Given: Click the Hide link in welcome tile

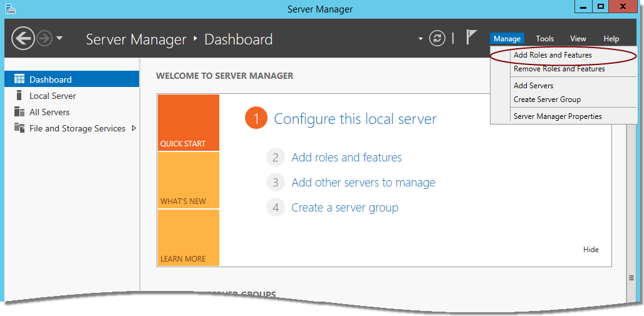Looking at the screenshot, I should pos(591,250).
